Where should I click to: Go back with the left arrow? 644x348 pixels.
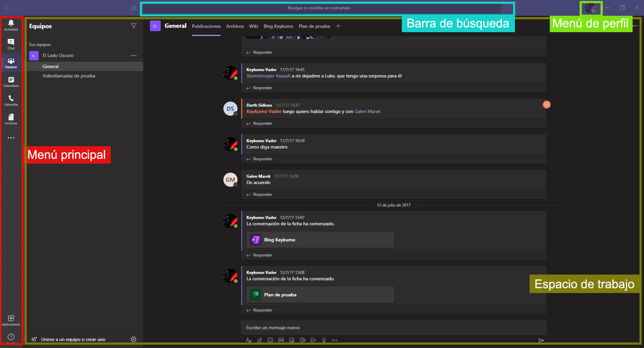click(6, 8)
